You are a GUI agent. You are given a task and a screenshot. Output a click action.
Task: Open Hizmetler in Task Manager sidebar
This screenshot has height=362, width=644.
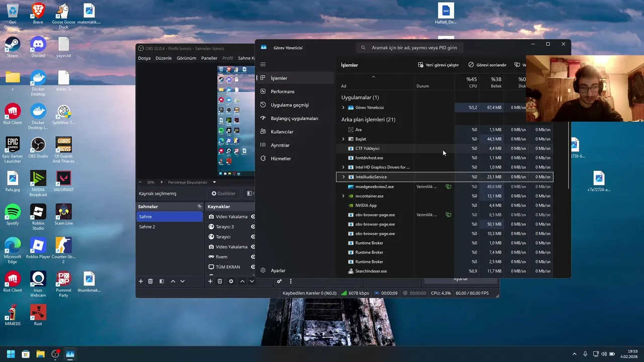[295, 158]
